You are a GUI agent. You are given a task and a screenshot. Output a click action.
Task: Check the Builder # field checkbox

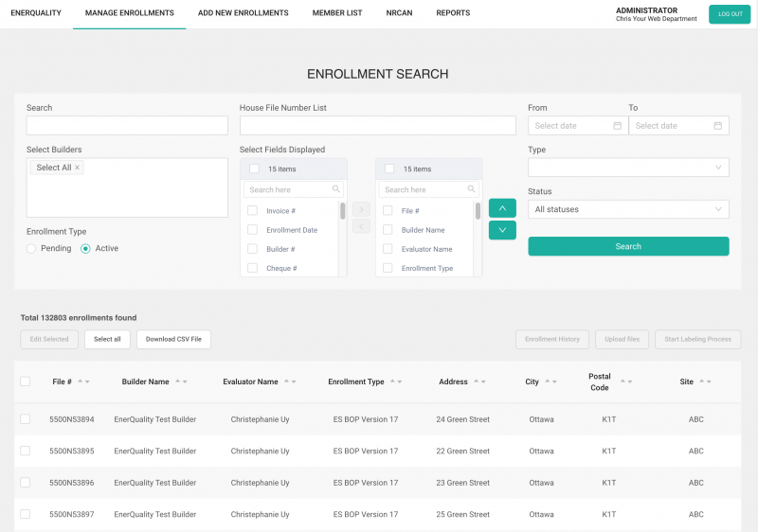point(252,249)
